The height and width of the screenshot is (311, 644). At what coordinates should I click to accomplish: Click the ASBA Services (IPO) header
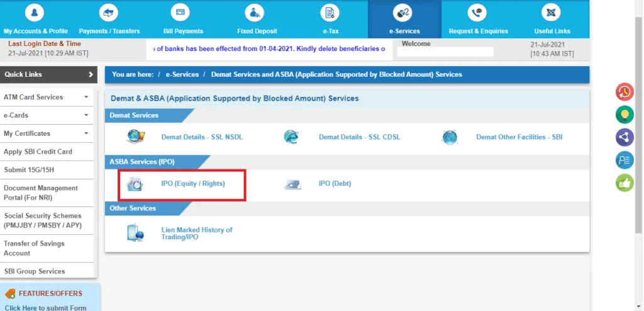tap(142, 162)
